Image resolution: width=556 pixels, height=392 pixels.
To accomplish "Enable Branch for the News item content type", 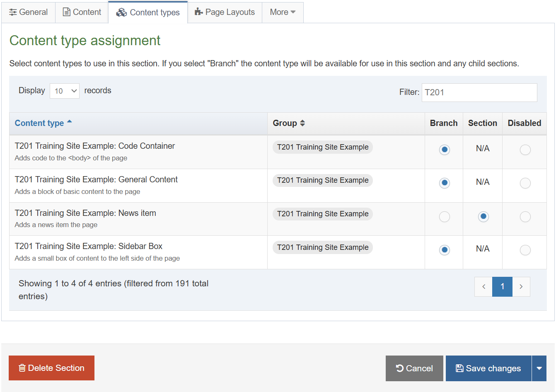I will pyautogui.click(x=444, y=216).
